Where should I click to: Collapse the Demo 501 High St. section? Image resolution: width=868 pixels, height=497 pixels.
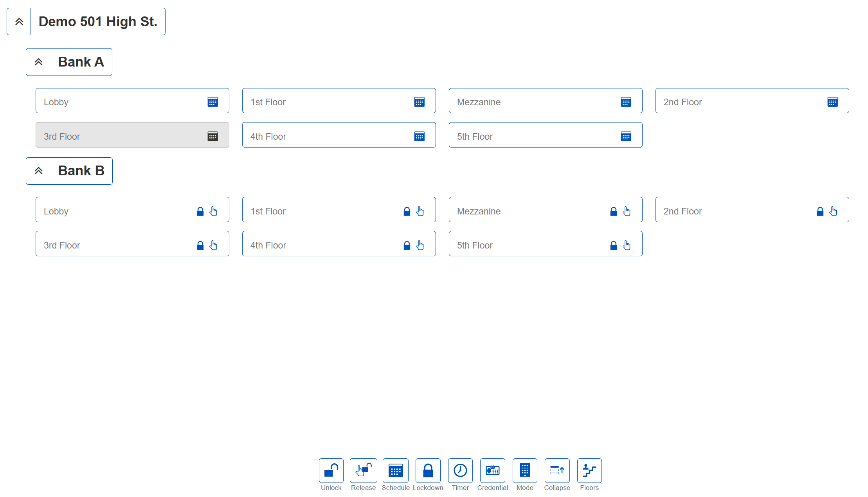pos(19,22)
